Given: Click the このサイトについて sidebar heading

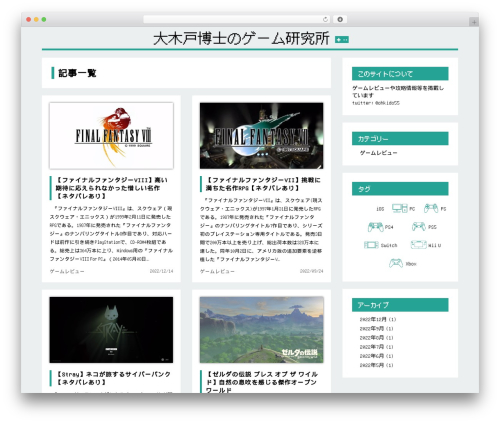Looking at the screenshot, I should pos(400,74).
